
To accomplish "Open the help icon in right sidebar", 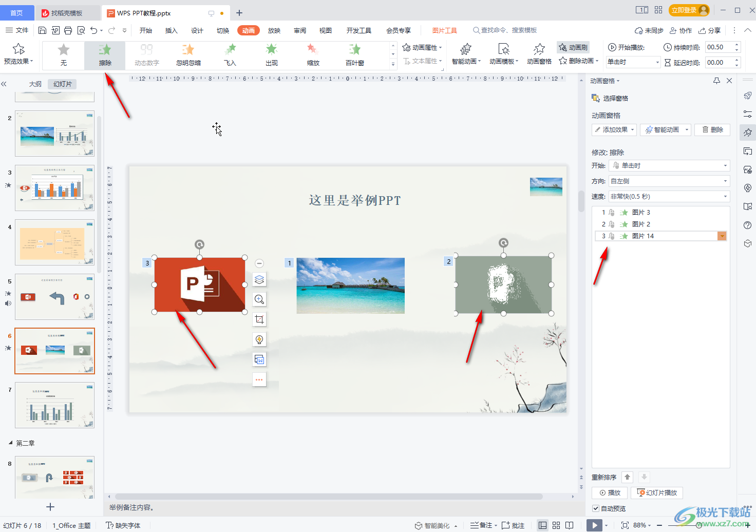I will pyautogui.click(x=748, y=225).
